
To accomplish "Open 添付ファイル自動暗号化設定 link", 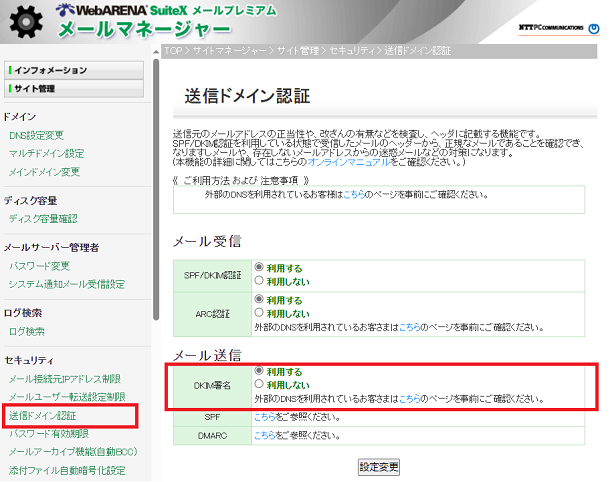I will 67,470.
